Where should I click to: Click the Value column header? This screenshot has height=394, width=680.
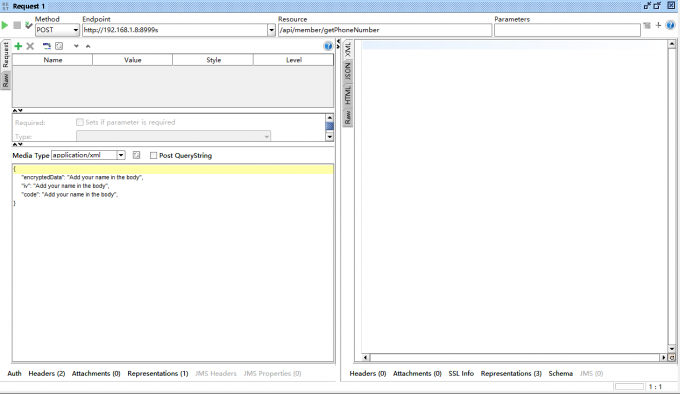click(132, 60)
